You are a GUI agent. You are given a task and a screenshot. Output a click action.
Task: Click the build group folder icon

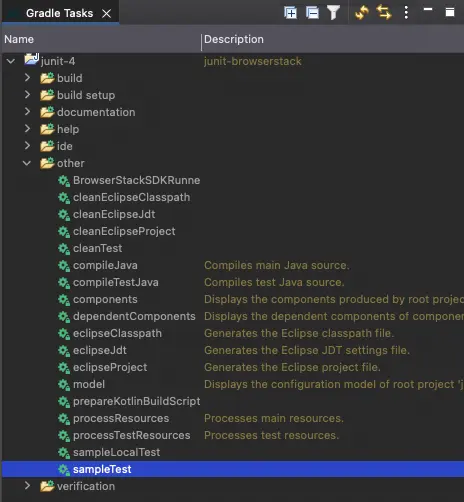click(x=47, y=78)
